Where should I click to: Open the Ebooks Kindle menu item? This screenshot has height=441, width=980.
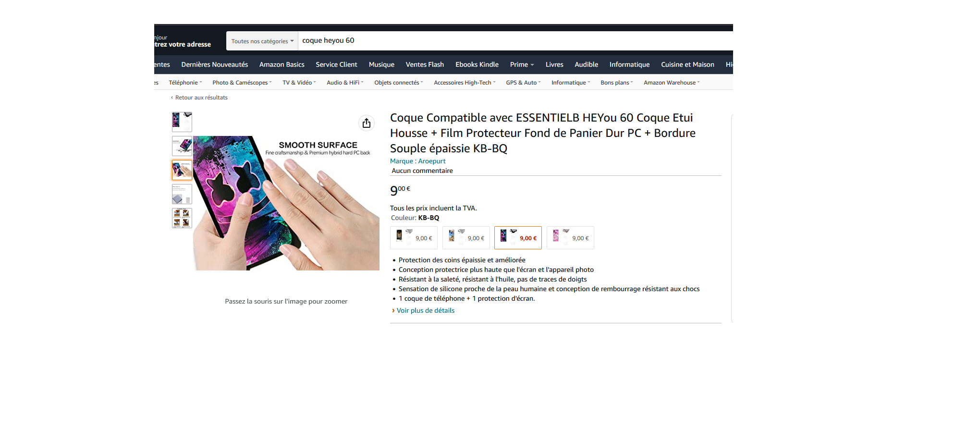pos(477,64)
